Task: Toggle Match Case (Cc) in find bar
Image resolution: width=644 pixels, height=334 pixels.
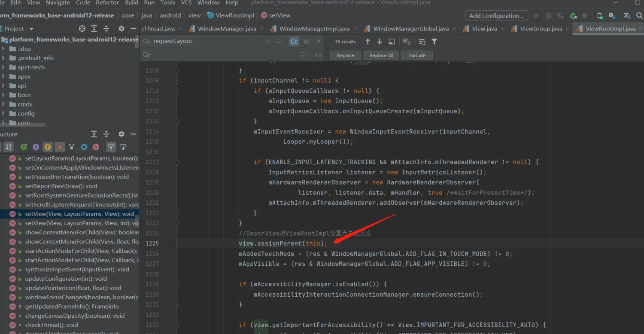Action: [x=294, y=42]
